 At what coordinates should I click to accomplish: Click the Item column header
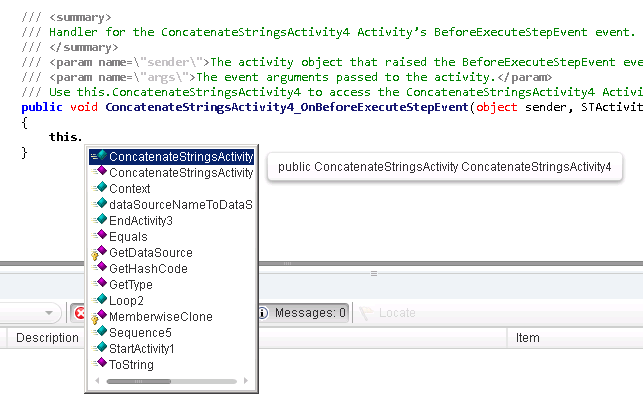527,338
